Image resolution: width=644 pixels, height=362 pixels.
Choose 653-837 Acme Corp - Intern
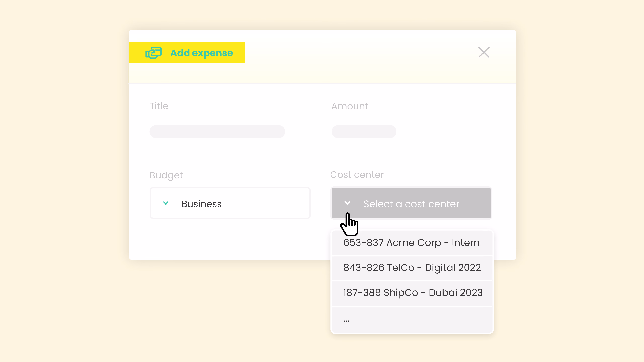click(x=412, y=243)
